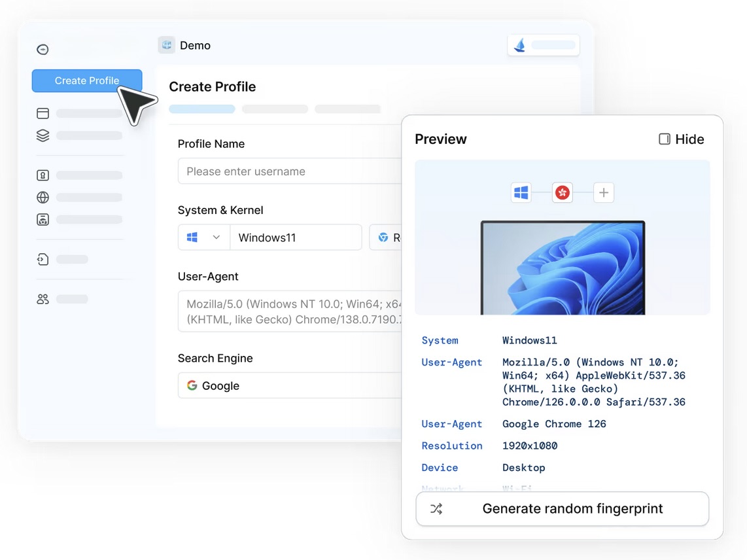Open the Google search engine dropdown
This screenshot has height=560, width=747.
click(x=289, y=386)
